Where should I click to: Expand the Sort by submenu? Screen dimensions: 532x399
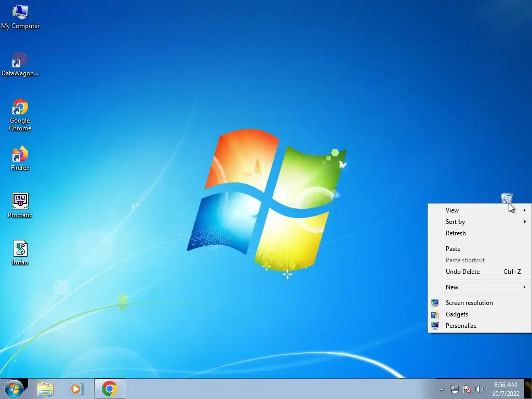(480, 222)
